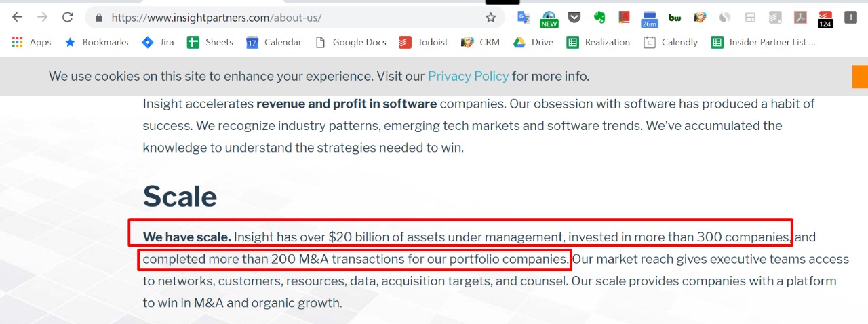Click the address bar URL field
This screenshot has width=868, height=324.
pyautogui.click(x=292, y=18)
